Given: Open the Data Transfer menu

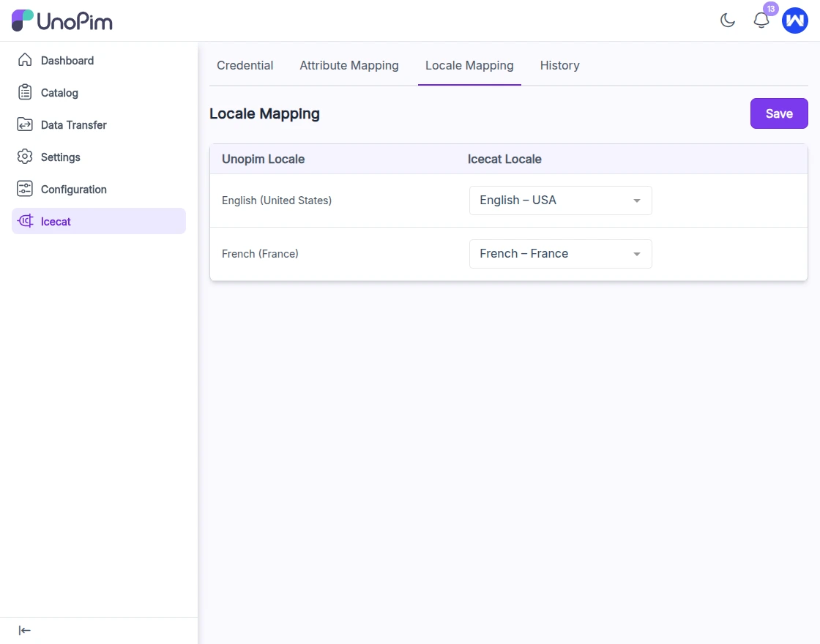Looking at the screenshot, I should pos(99,124).
